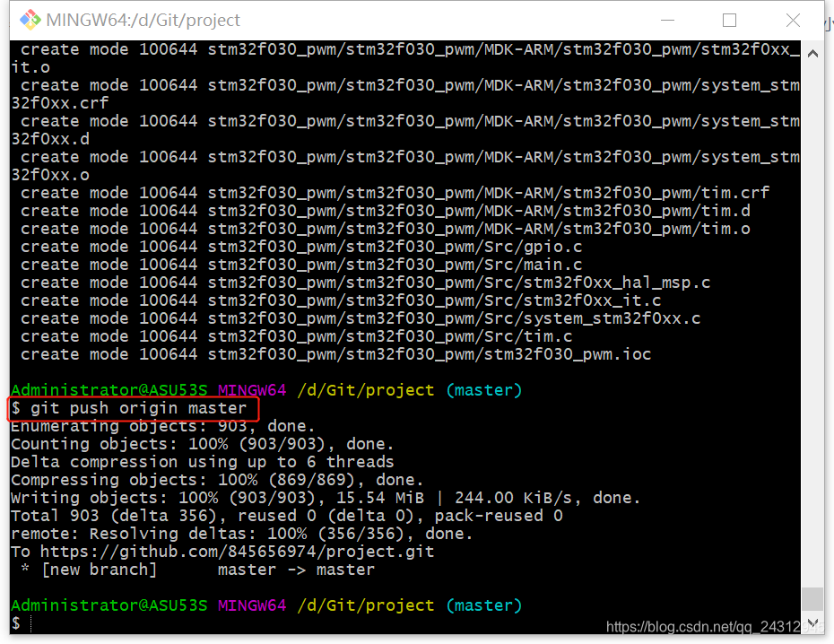
Task: Click the create mode line for tim.o
Action: pyautogui.click(x=385, y=230)
